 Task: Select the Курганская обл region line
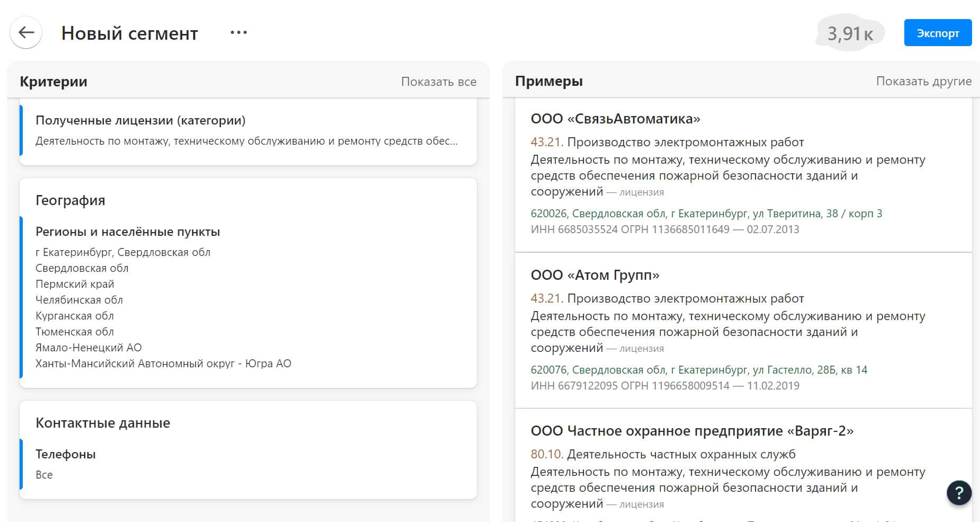point(75,316)
